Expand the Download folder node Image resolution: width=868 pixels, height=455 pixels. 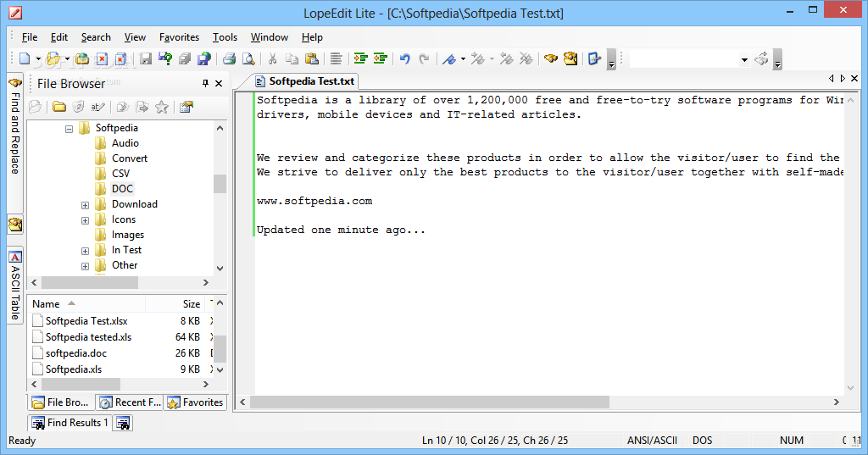point(86,205)
